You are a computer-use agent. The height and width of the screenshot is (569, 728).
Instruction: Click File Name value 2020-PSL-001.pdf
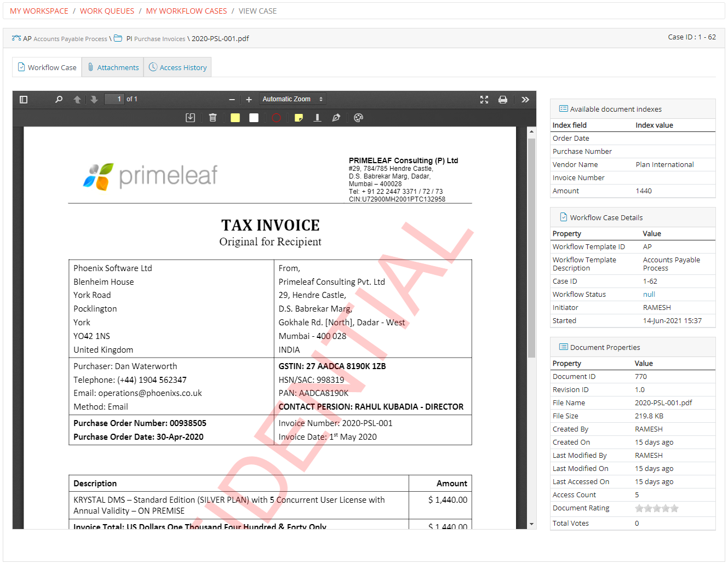point(663,403)
